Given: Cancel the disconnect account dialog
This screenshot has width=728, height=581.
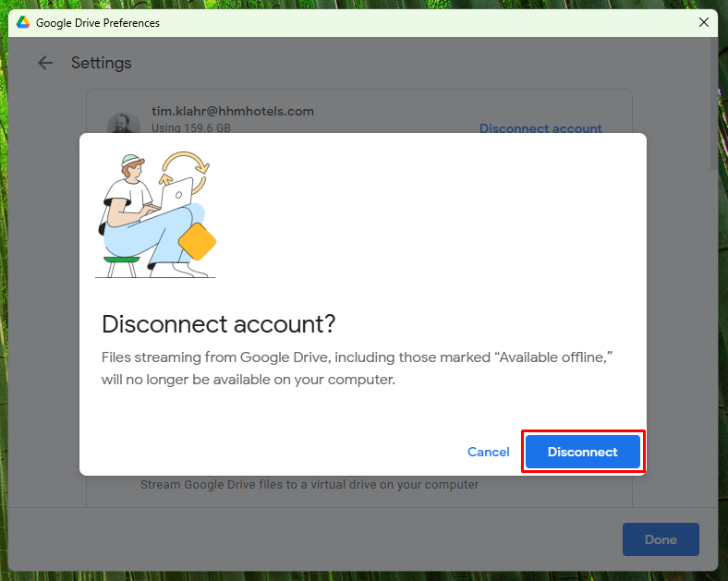Looking at the screenshot, I should pyautogui.click(x=488, y=452).
